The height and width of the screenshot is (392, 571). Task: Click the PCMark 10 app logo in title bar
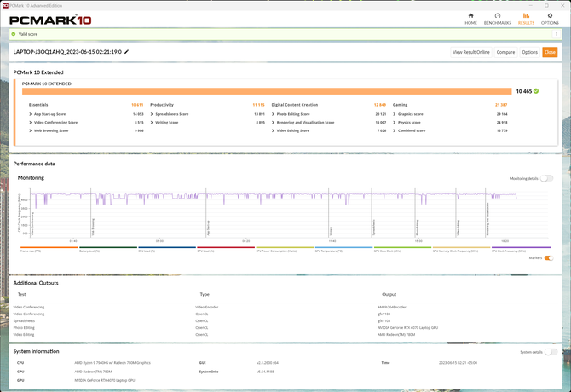click(x=5, y=5)
